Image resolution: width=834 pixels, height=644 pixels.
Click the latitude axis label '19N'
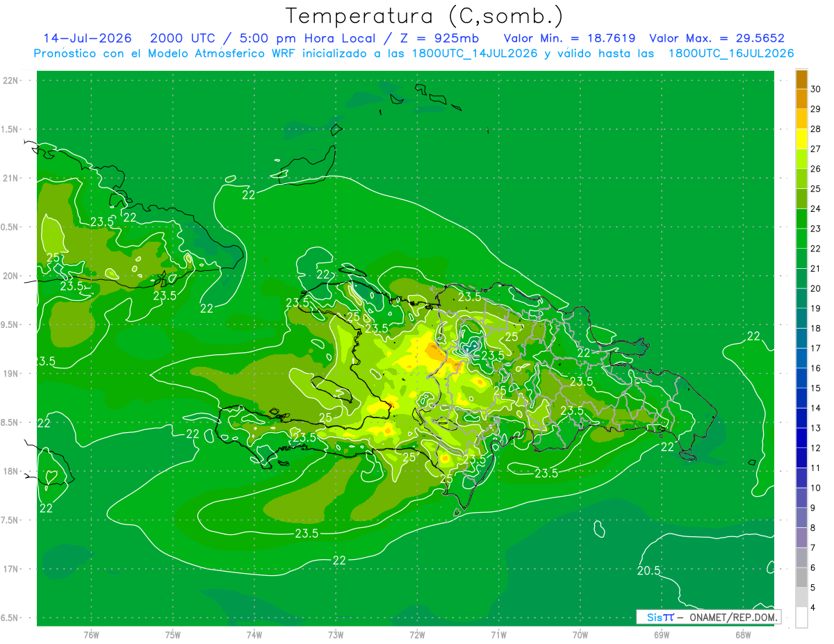tap(11, 374)
